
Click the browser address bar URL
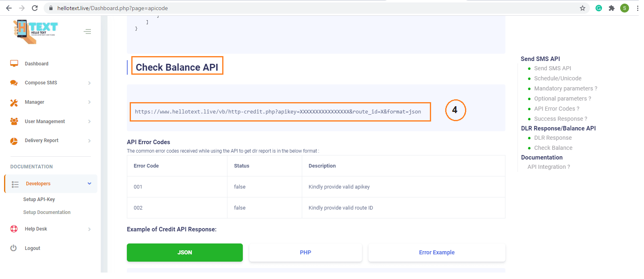tap(113, 8)
